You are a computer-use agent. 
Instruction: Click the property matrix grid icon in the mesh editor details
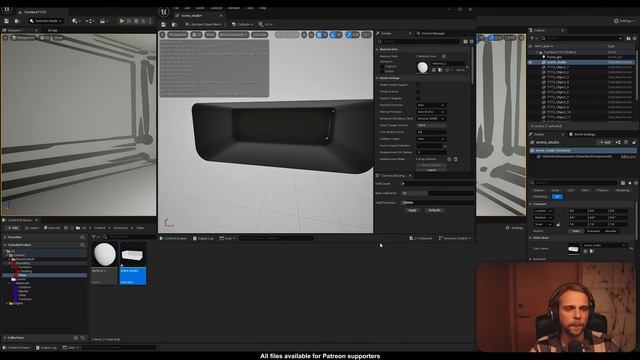465,42
